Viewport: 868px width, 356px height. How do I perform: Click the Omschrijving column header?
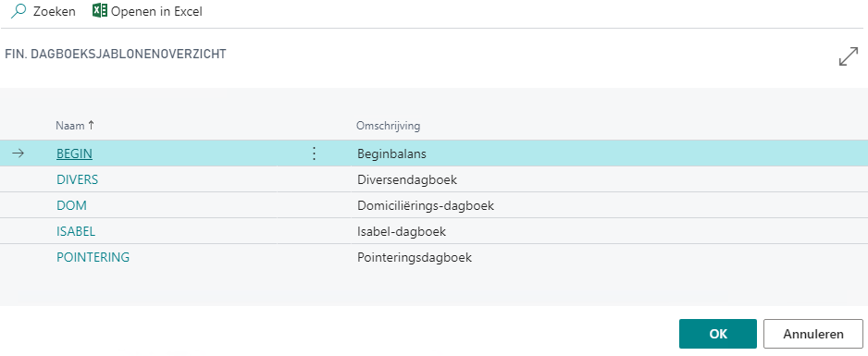(388, 126)
